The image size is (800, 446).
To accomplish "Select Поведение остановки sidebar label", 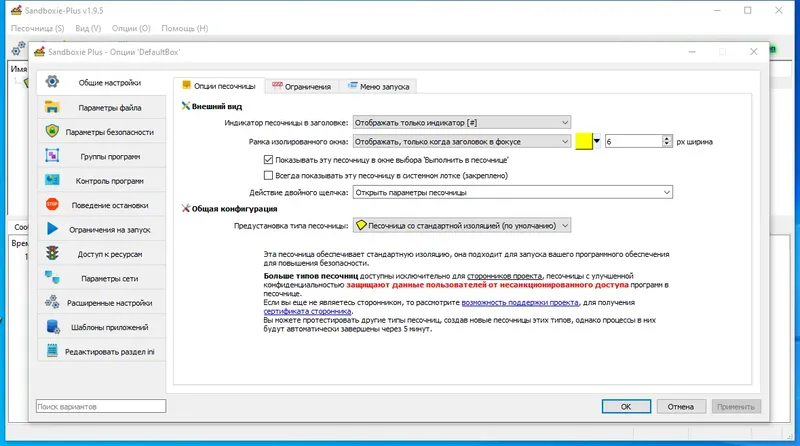I will coord(110,205).
